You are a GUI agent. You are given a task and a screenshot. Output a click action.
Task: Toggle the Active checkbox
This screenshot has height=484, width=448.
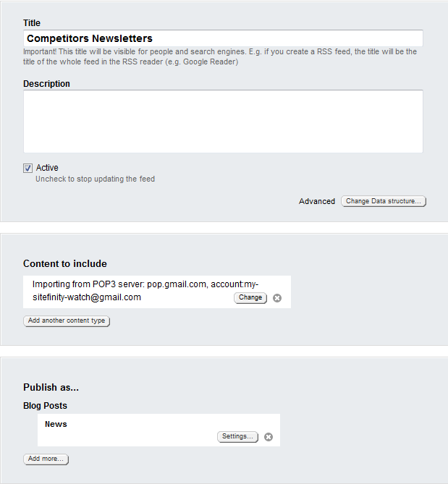[28, 168]
